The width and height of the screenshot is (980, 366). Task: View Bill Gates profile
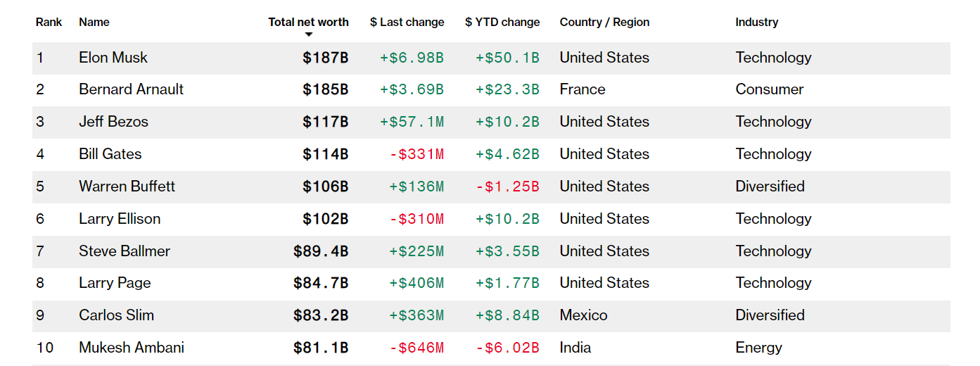(x=110, y=154)
